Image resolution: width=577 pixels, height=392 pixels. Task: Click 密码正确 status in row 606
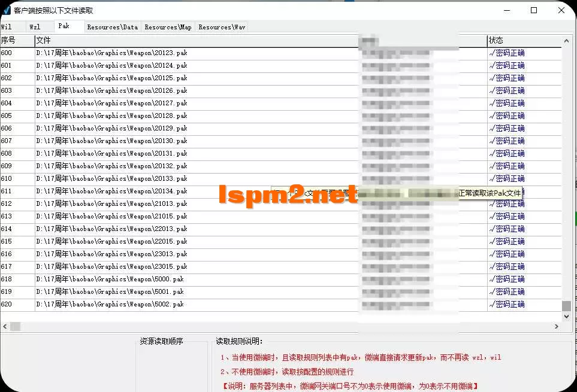point(507,128)
